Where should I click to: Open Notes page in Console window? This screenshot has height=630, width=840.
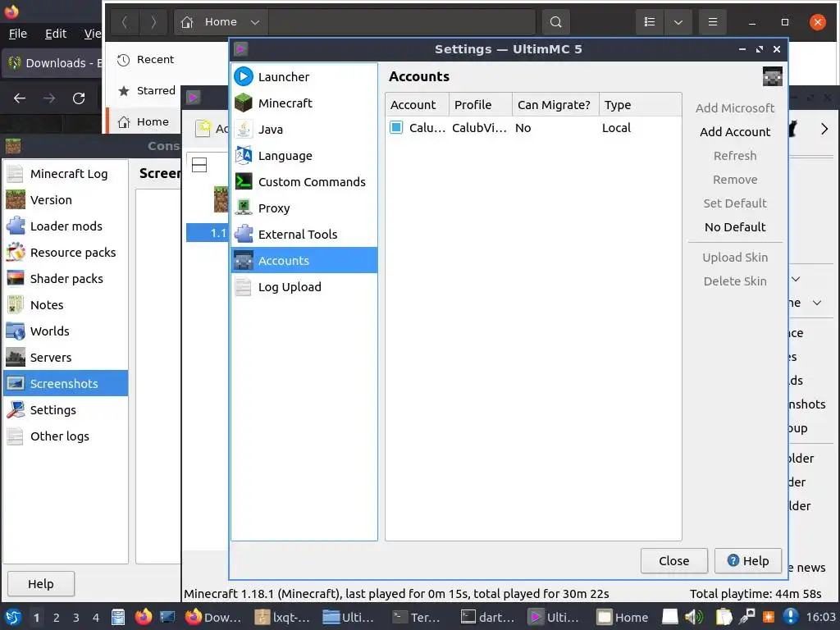click(x=66, y=305)
